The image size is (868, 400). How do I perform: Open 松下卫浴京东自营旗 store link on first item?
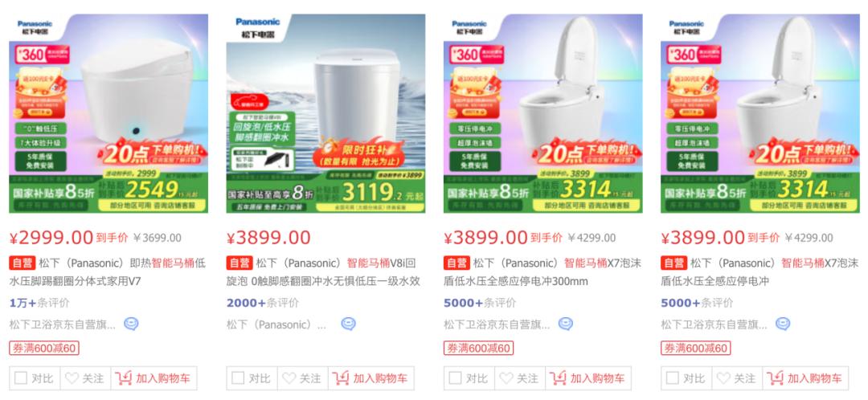coord(63,324)
